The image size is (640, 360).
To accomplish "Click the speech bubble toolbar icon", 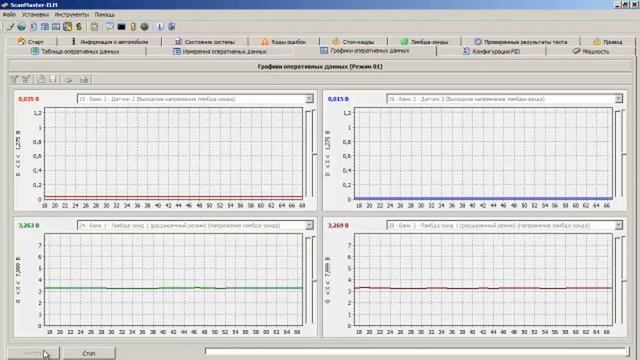I will click(x=110, y=27).
